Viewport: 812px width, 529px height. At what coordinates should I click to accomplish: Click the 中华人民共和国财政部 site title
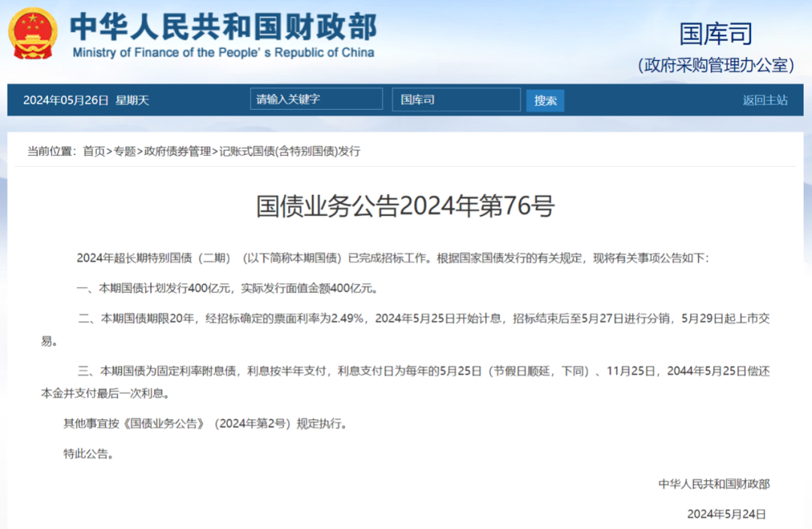(224, 27)
